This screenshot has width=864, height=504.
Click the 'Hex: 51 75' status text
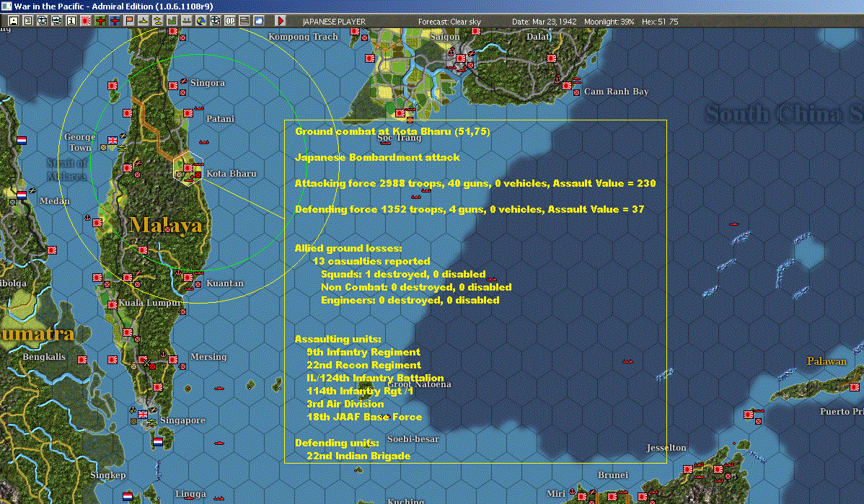click(660, 22)
